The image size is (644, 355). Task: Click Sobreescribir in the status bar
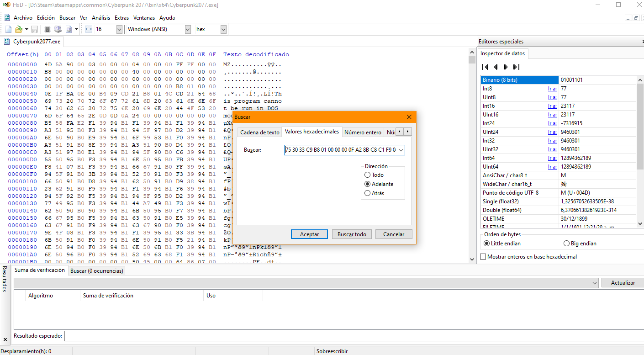pyautogui.click(x=332, y=351)
